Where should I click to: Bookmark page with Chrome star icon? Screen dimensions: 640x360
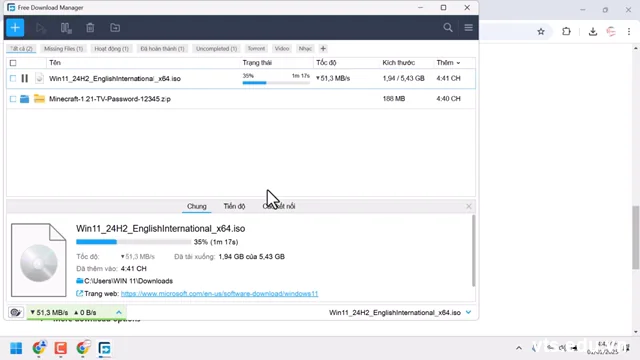[x=541, y=31]
